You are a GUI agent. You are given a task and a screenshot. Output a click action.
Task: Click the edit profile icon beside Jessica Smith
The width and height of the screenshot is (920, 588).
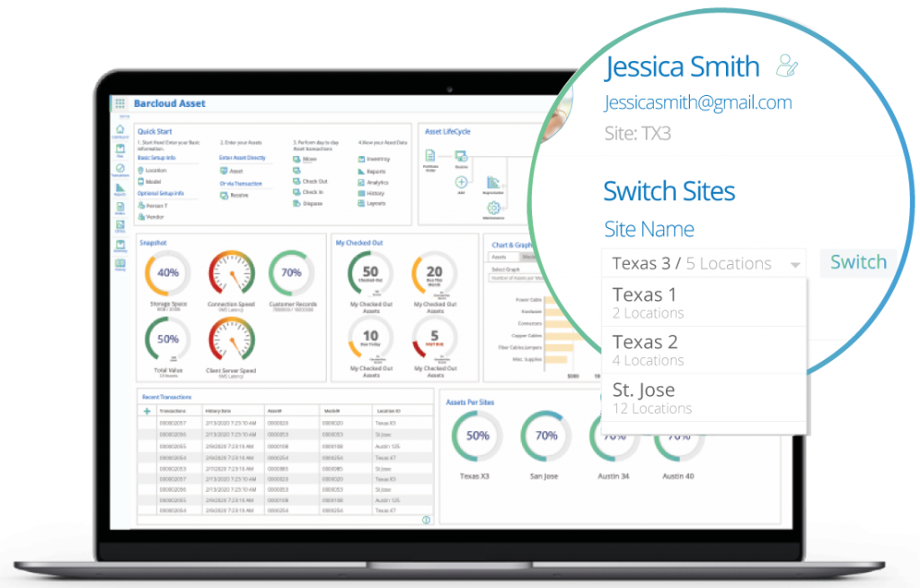click(x=787, y=66)
